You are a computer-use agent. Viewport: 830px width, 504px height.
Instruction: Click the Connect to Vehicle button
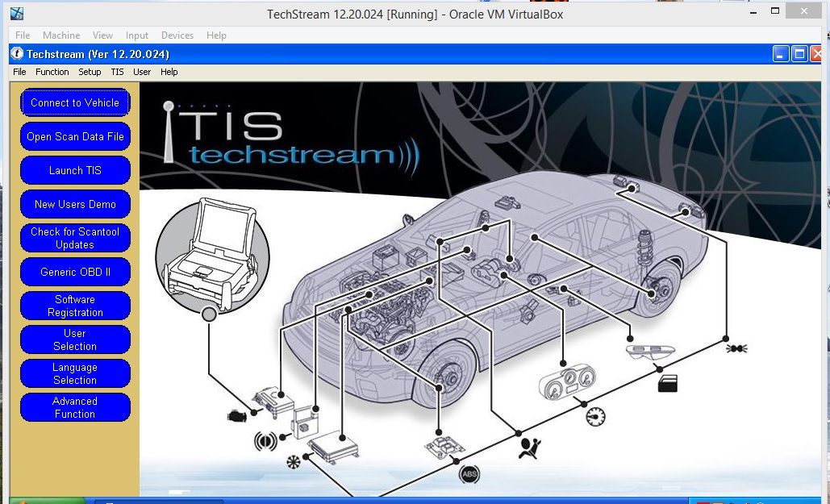75,102
